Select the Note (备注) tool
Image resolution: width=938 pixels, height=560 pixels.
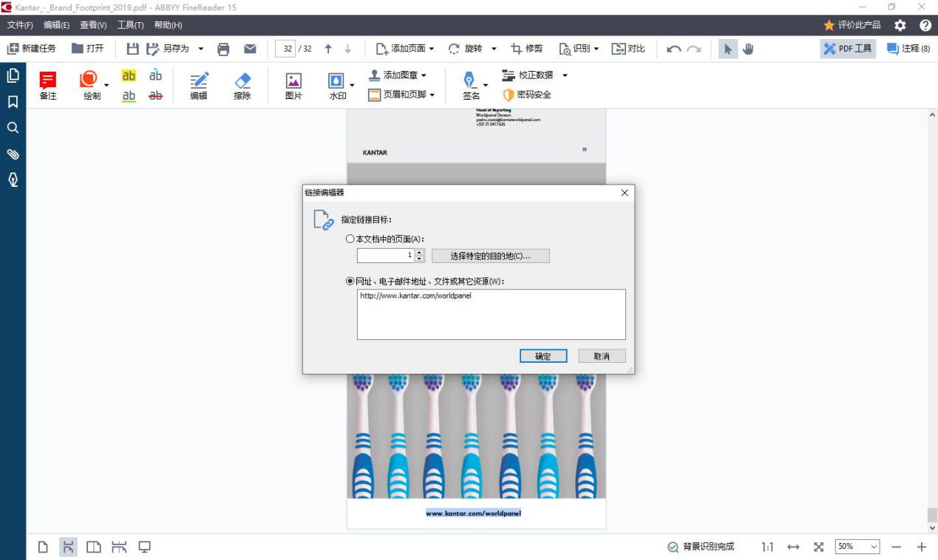coord(48,86)
